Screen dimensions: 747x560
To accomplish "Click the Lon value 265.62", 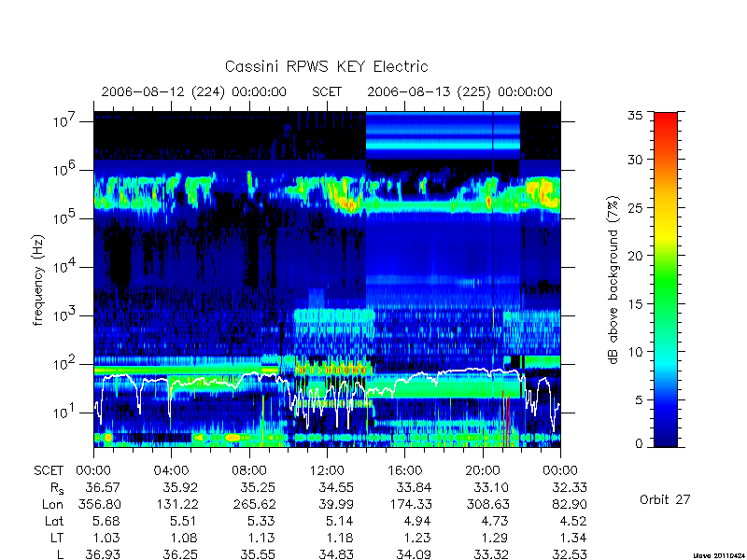I will click(x=253, y=504).
